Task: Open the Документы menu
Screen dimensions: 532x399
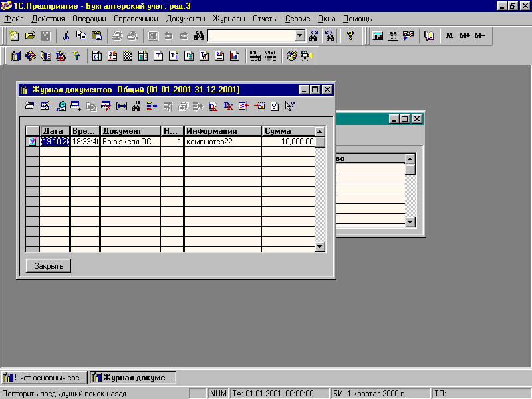Action: (186, 19)
